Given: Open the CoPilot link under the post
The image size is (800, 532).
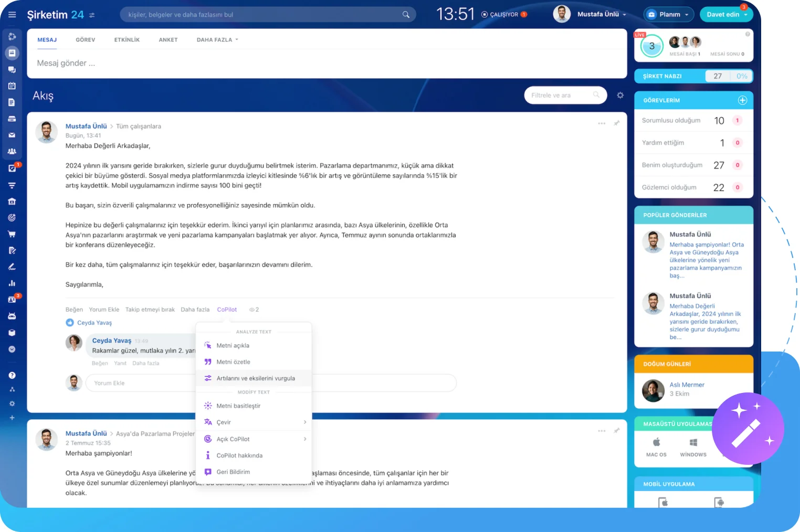Looking at the screenshot, I should click(x=227, y=310).
